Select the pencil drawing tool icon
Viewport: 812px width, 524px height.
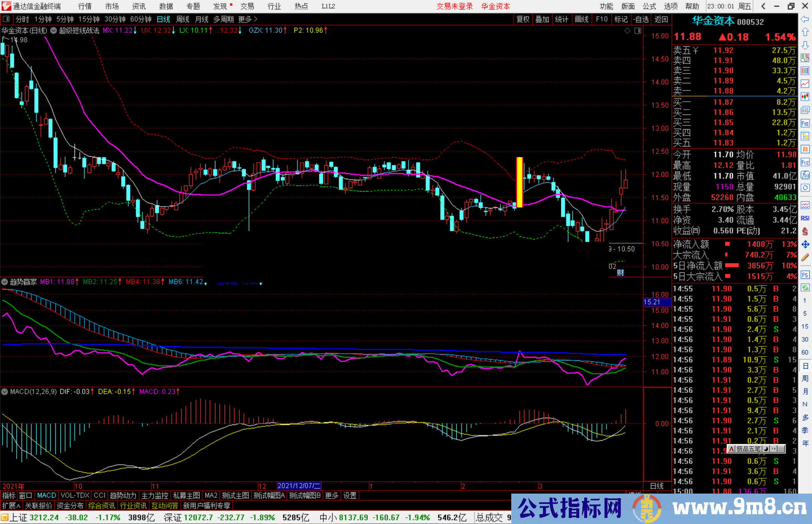pyautogui.click(x=805, y=257)
